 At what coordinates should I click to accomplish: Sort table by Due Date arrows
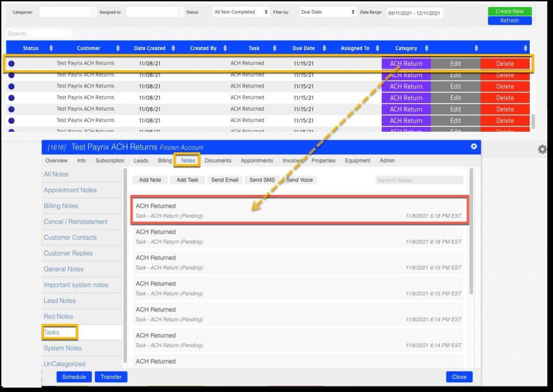pos(325,48)
